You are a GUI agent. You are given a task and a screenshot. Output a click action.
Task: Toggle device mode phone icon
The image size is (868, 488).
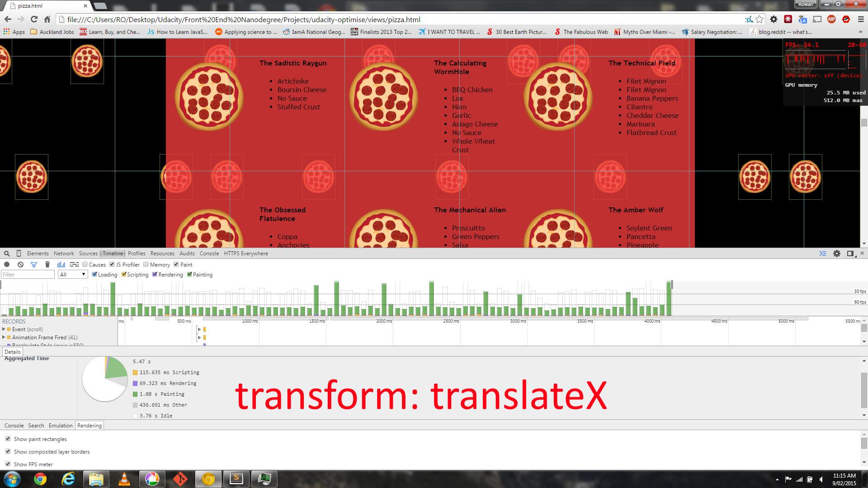(19, 253)
